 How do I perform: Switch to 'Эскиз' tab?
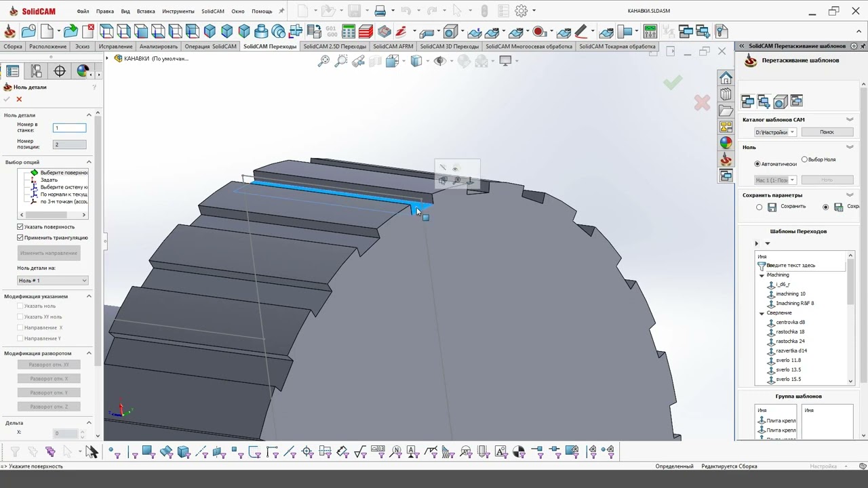tap(82, 47)
